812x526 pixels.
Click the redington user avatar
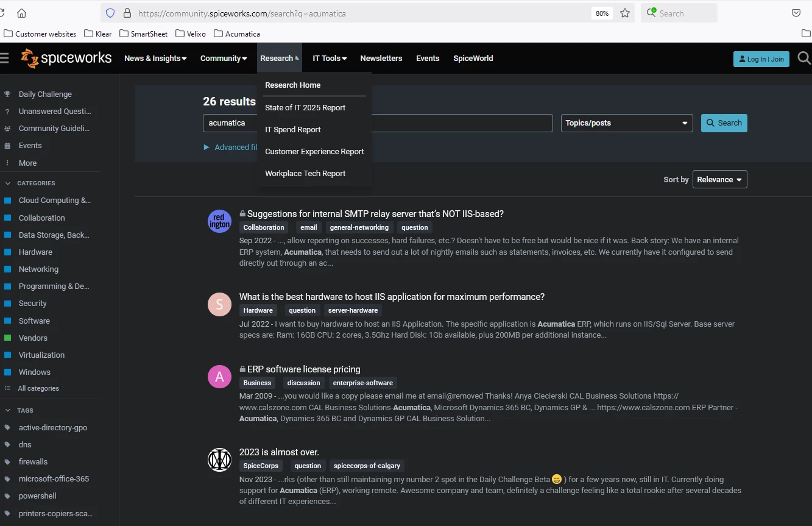pos(219,221)
